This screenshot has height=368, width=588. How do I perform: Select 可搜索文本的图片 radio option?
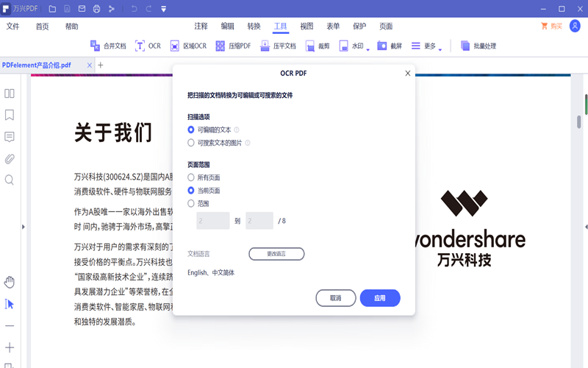pyautogui.click(x=191, y=143)
